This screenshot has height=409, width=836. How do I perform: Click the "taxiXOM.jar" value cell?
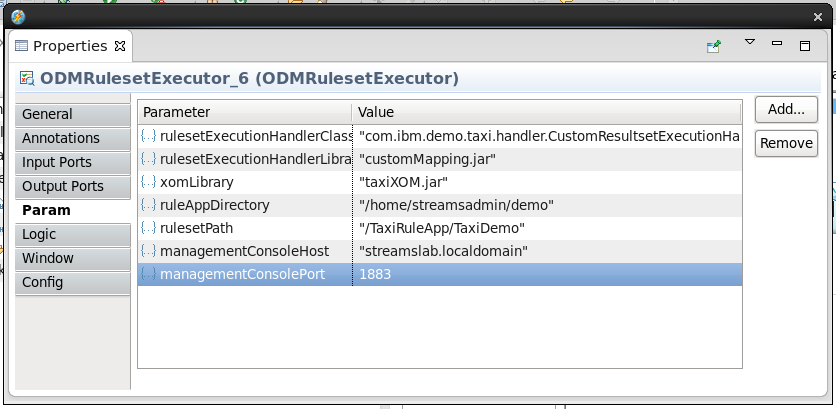(x=547, y=182)
